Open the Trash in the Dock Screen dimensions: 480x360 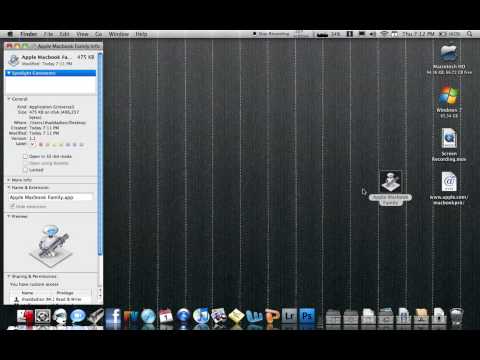(x=457, y=317)
